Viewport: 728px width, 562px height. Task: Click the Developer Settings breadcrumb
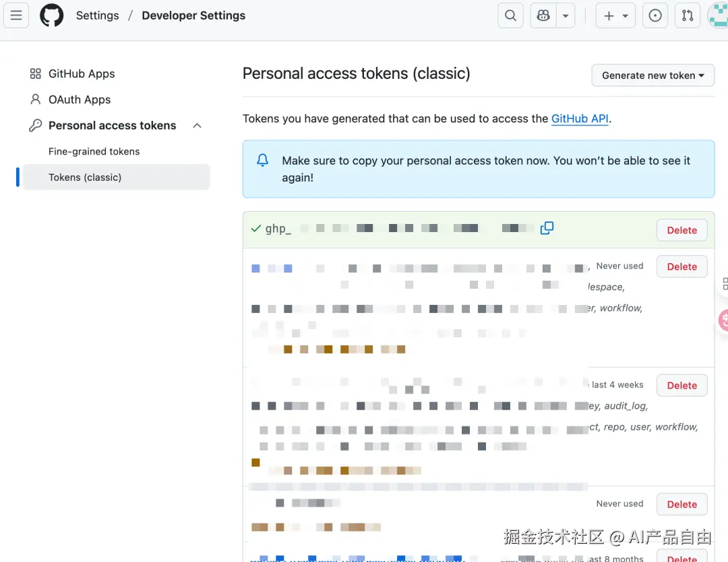coord(193,15)
